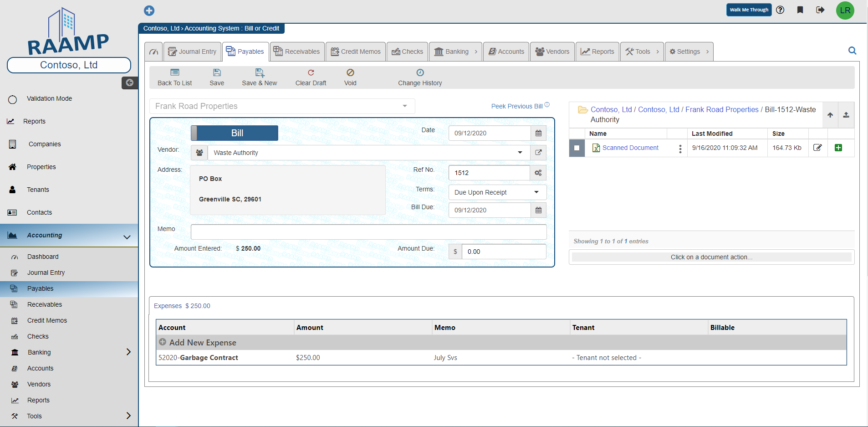Expand the Tools tab arrow
Viewport: 868px width, 427px height.
(x=658, y=51)
